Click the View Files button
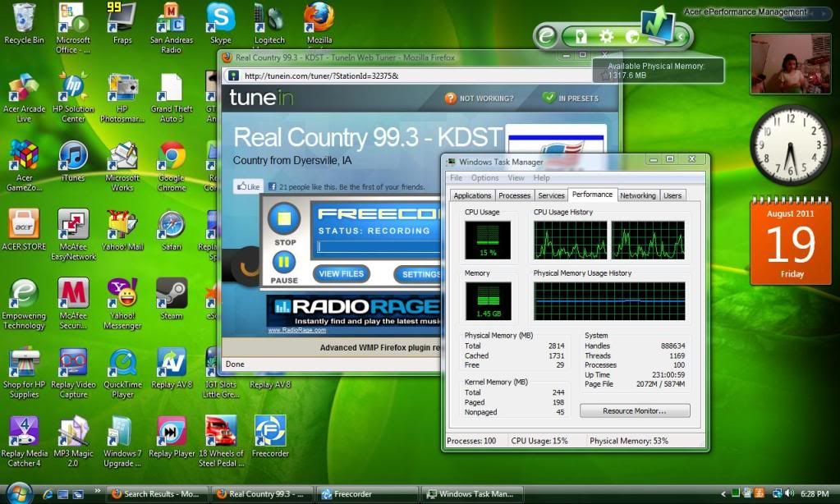840x504 pixels. pyautogui.click(x=341, y=274)
